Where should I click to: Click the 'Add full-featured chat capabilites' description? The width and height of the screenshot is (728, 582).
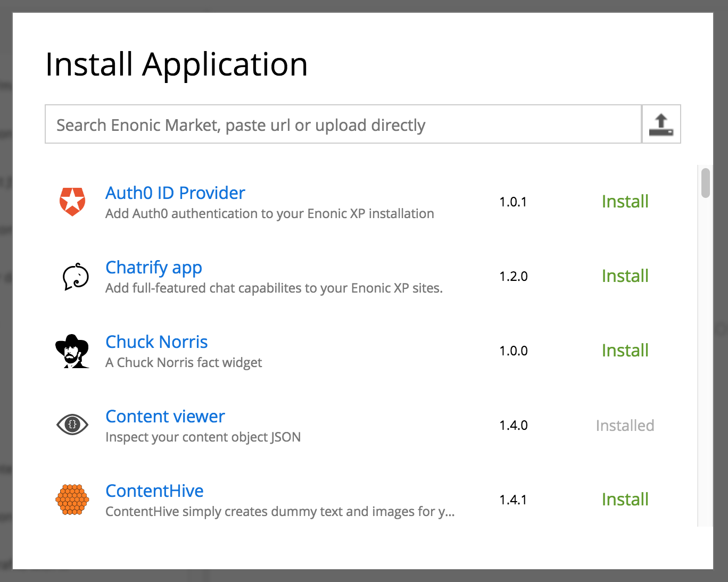274,288
